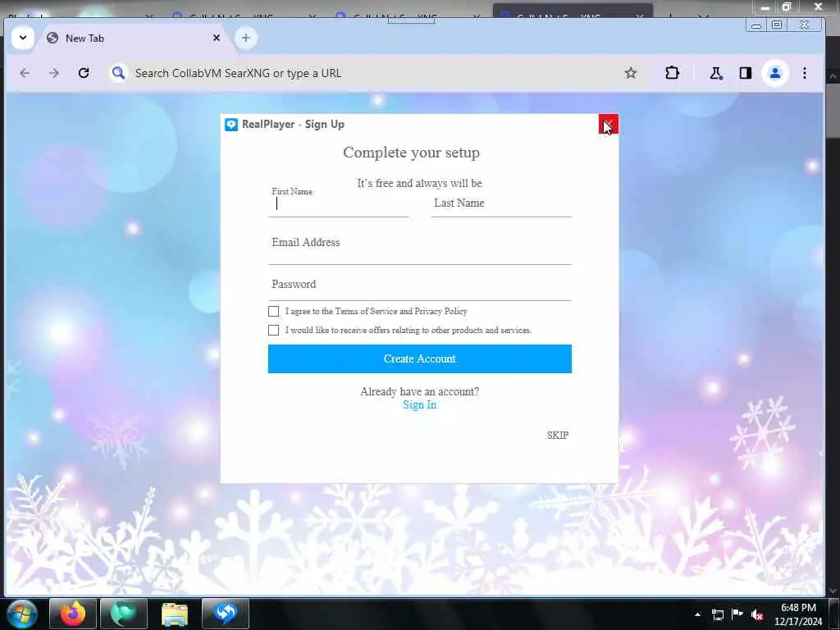
Task: Click the RealPlayer logo in dialog title
Action: (x=231, y=125)
